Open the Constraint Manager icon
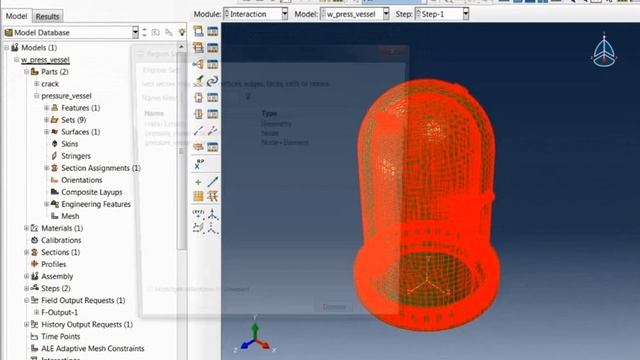The width and height of the screenshot is (640, 360). pos(213,64)
